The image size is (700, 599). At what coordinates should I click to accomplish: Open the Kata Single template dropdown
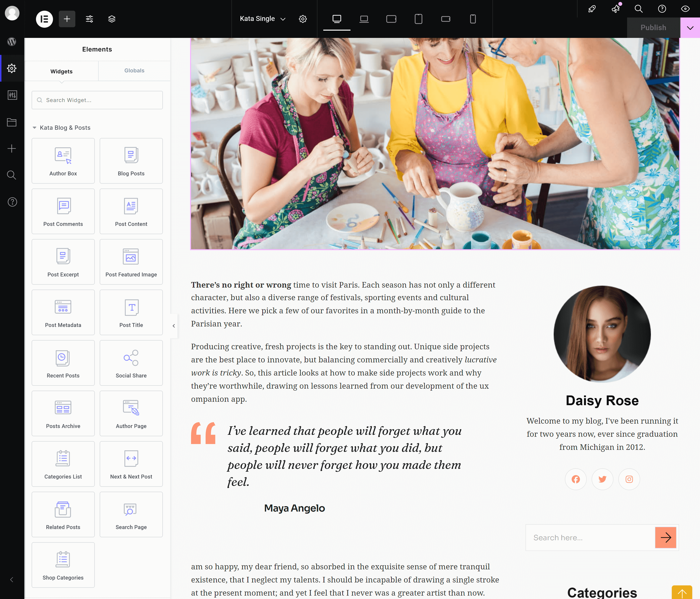[x=262, y=19]
